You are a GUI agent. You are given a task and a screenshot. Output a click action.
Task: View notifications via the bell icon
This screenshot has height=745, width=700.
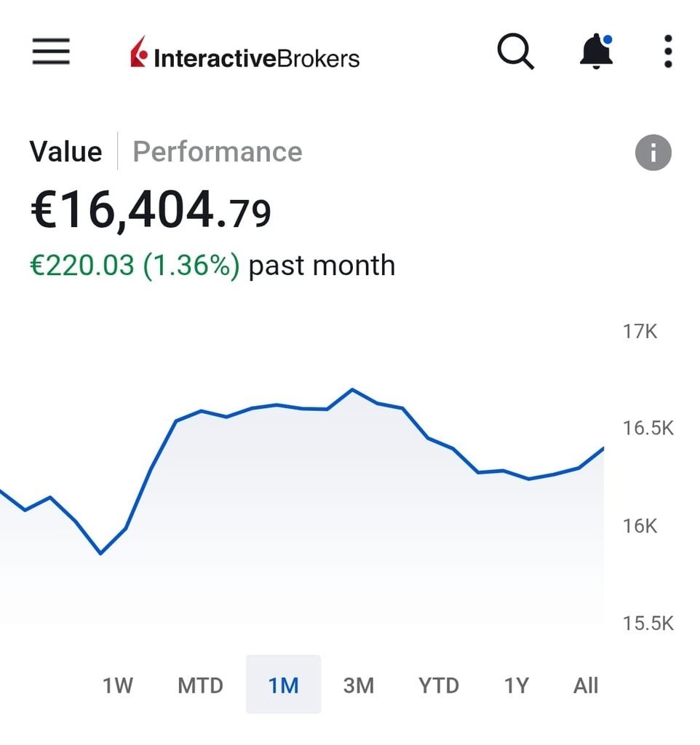597,52
